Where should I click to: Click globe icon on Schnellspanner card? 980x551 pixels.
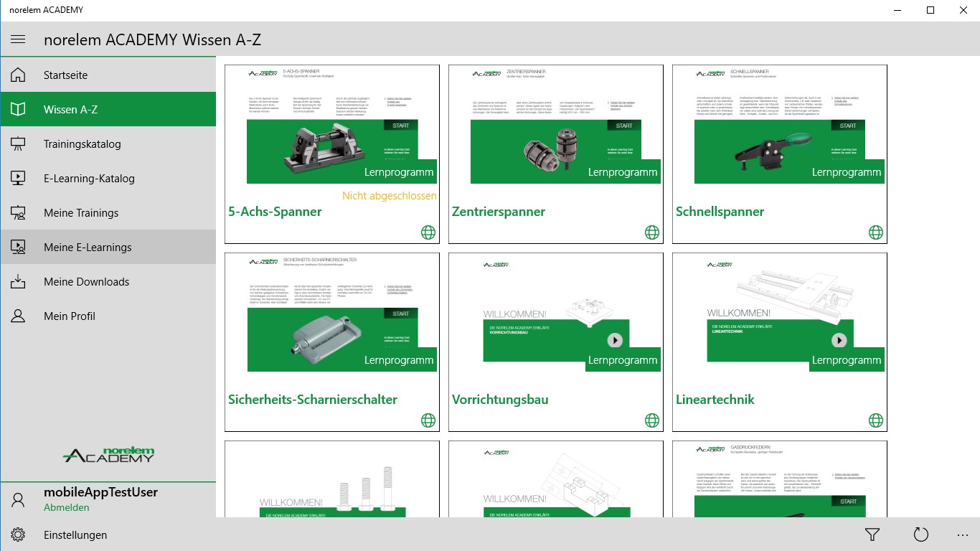(x=876, y=232)
